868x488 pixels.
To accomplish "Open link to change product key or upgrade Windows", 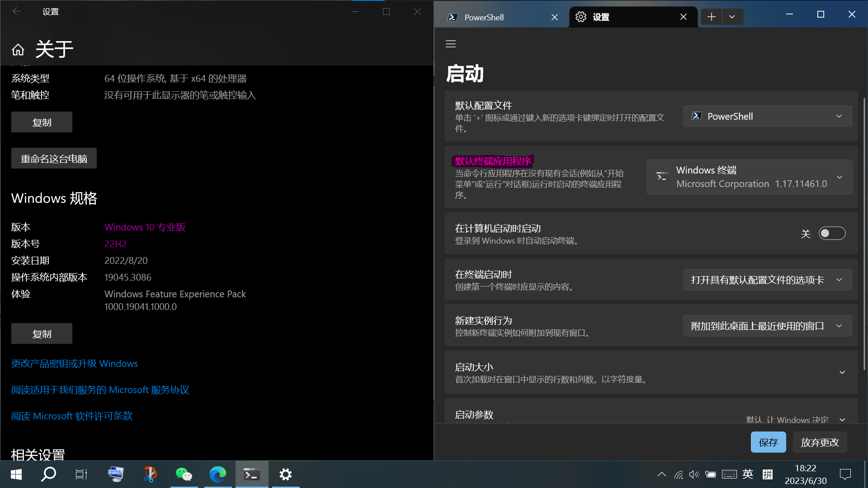I will (x=75, y=364).
